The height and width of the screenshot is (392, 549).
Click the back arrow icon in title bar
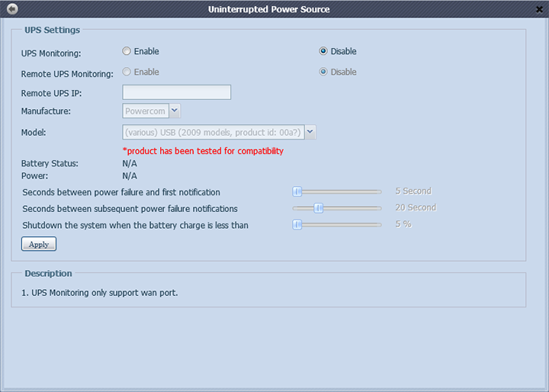click(x=13, y=9)
